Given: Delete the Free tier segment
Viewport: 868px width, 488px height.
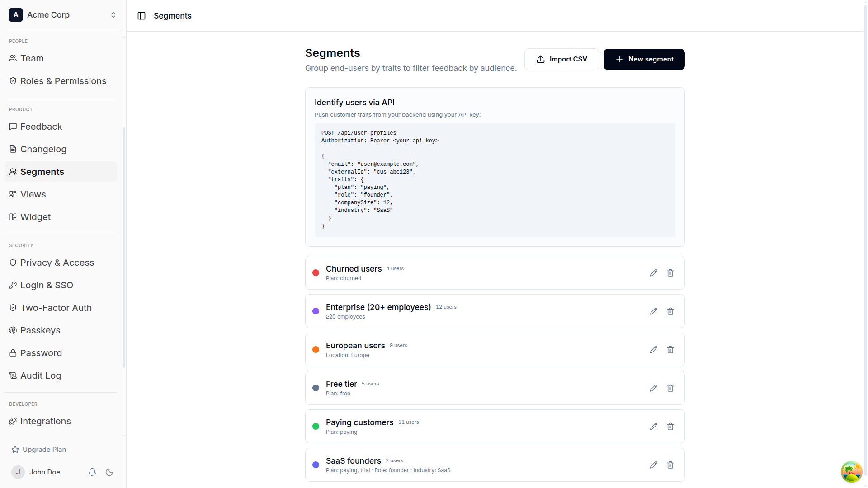Looking at the screenshot, I should [670, 388].
